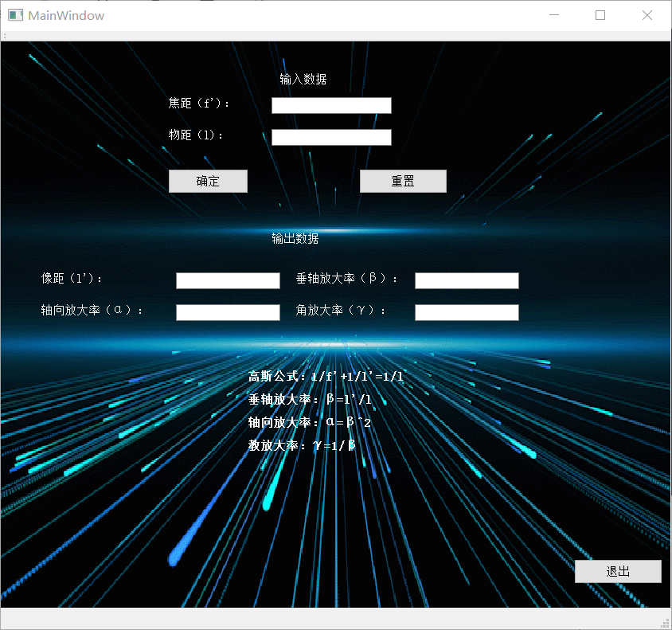Click the 输入数据 heading label
The width and height of the screenshot is (672, 630).
(303, 80)
